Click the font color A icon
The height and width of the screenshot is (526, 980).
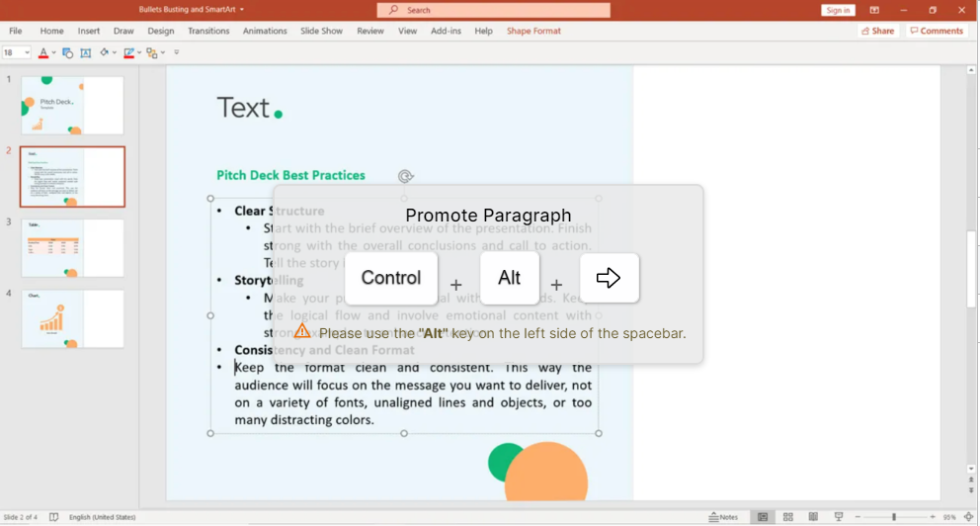(x=43, y=53)
